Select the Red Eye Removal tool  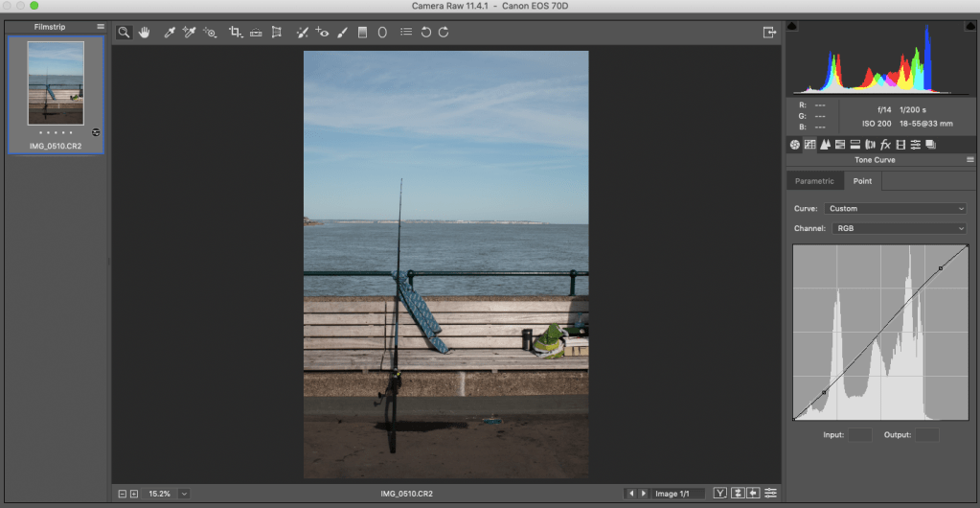pos(322,32)
